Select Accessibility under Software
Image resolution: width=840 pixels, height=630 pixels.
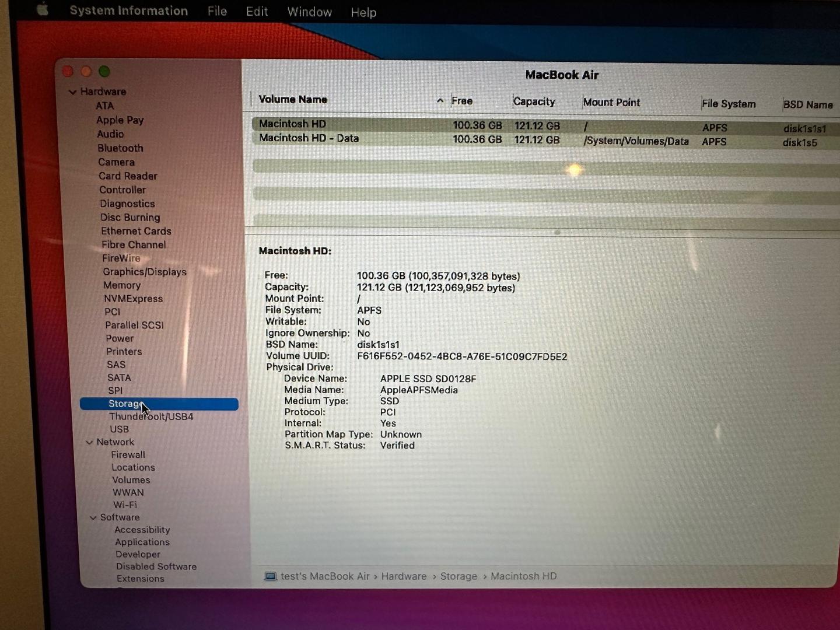pyautogui.click(x=142, y=530)
